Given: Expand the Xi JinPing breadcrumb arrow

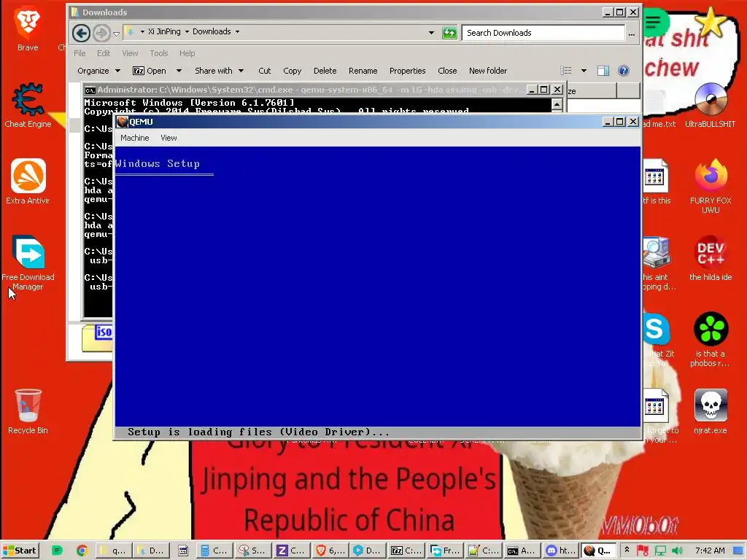Looking at the screenshot, I should click(187, 31).
